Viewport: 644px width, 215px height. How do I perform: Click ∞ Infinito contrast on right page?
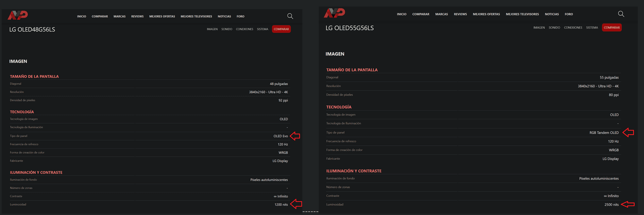tap(611, 196)
